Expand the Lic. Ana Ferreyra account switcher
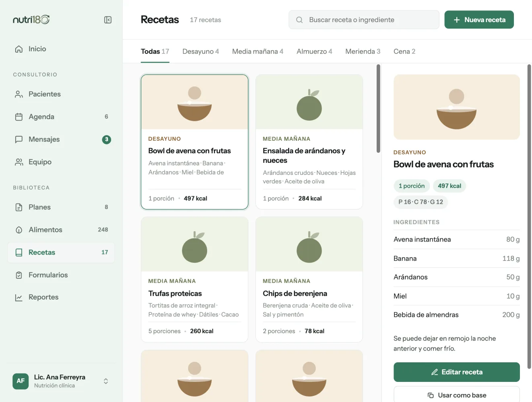The width and height of the screenshot is (532, 402). point(106,381)
